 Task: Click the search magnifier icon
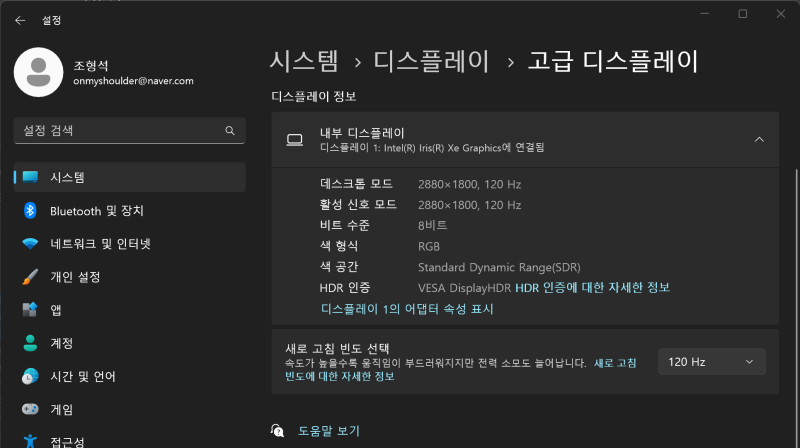click(x=230, y=131)
